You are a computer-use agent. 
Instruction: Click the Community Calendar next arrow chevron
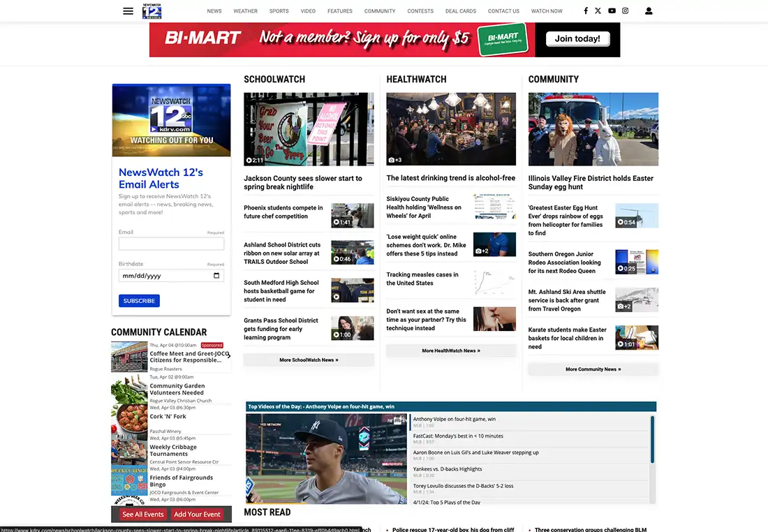228,355
